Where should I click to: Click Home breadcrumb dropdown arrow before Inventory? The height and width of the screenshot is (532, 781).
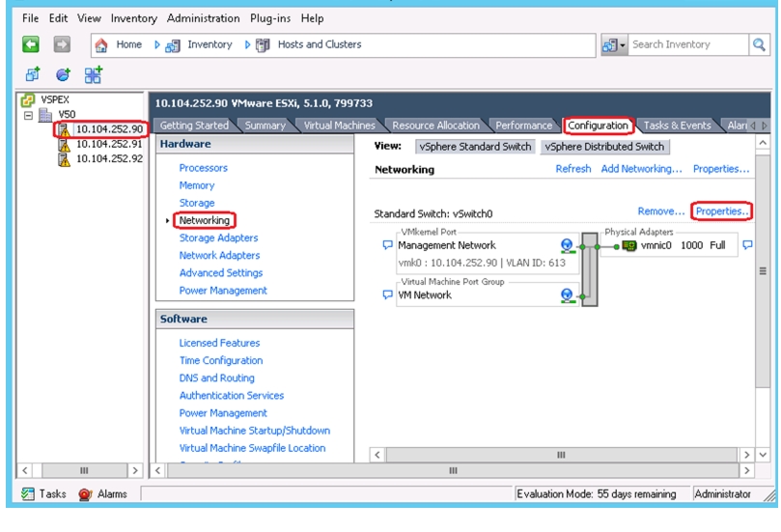pyautogui.click(x=157, y=44)
